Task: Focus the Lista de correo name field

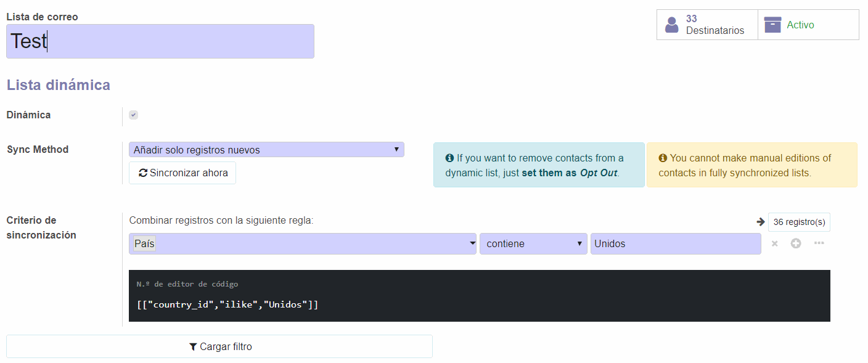Action: coord(160,41)
